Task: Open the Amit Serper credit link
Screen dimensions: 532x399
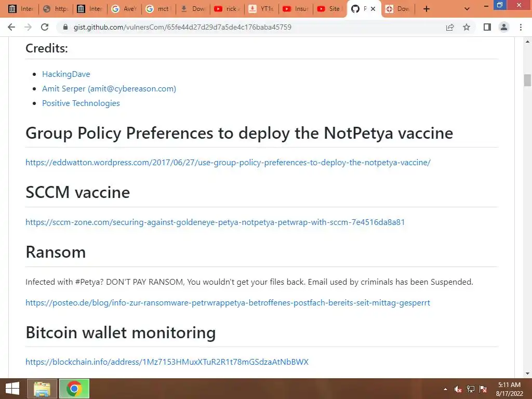Action: coord(109,88)
